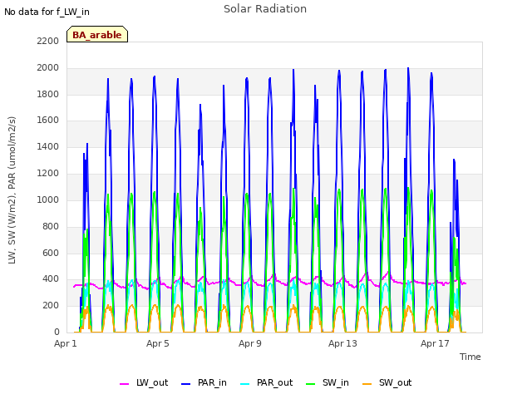The image size is (532, 399).
Task: Click the 800 y-axis tick label
Action: pos(51,227)
